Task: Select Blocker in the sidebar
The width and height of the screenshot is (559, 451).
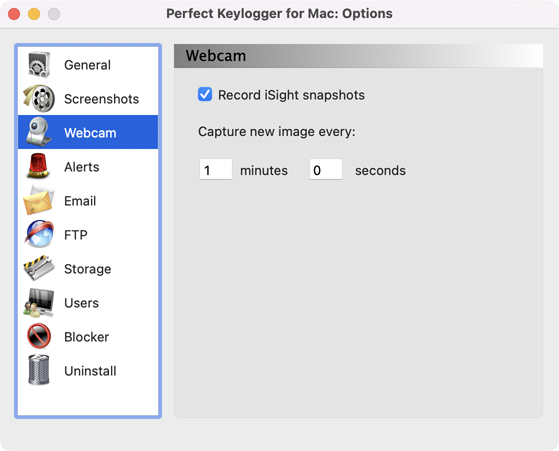Action: click(87, 337)
